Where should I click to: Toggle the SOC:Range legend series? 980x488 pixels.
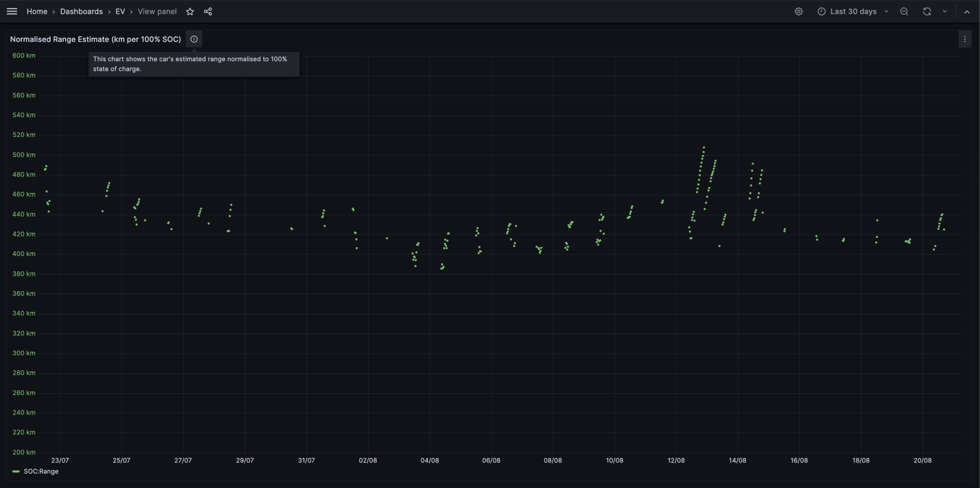pyautogui.click(x=41, y=471)
